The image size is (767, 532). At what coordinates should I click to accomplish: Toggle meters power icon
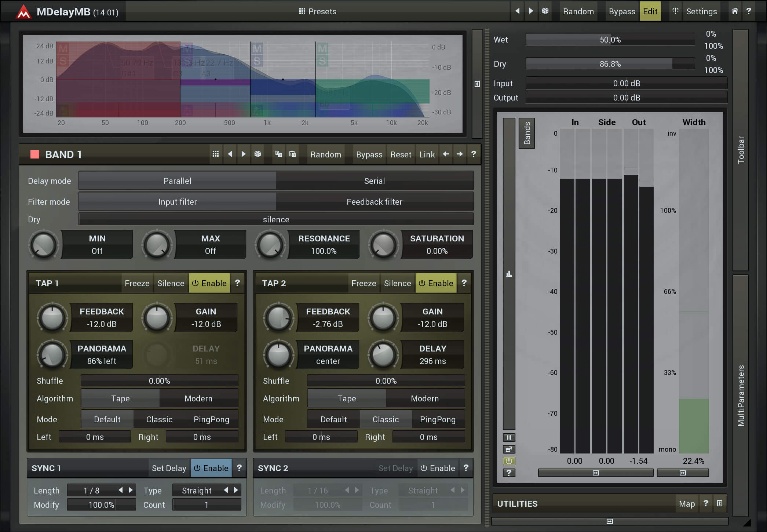coord(509,461)
